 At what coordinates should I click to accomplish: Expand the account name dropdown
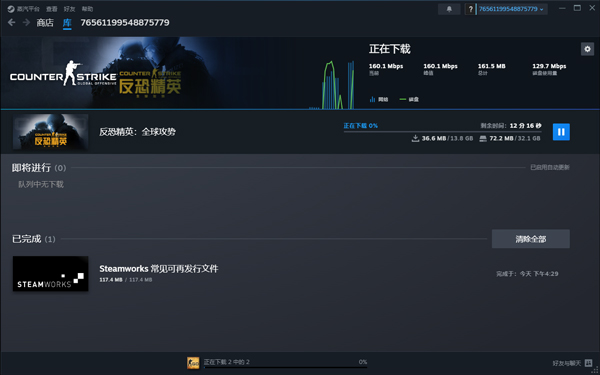(511, 9)
